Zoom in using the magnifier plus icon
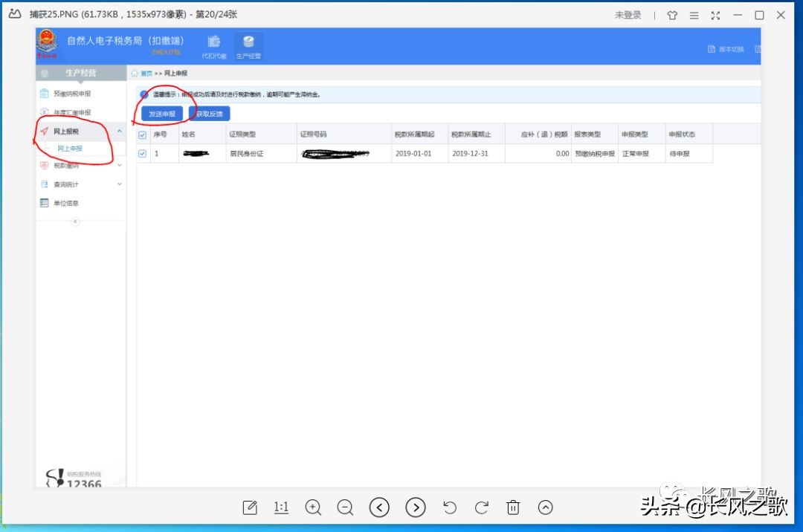The image size is (803, 532). (x=313, y=507)
